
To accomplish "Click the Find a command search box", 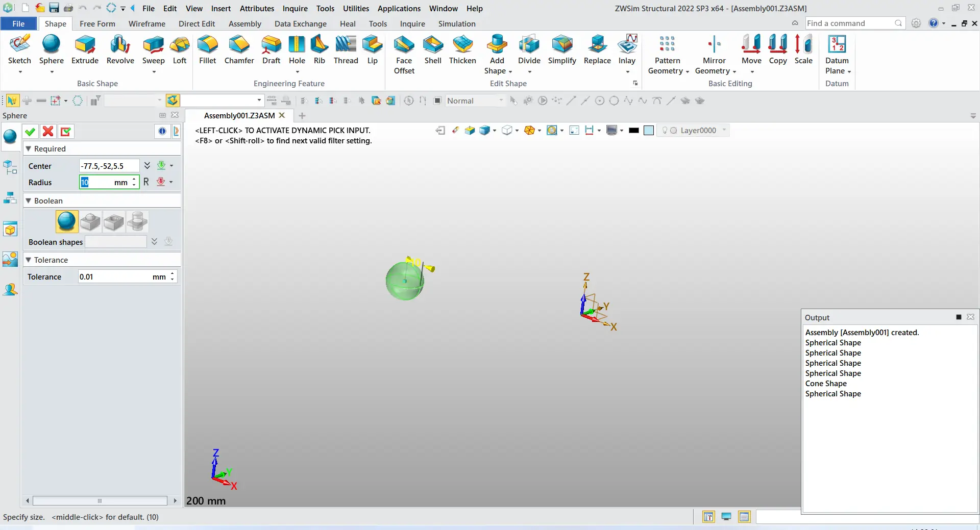I will pos(854,23).
